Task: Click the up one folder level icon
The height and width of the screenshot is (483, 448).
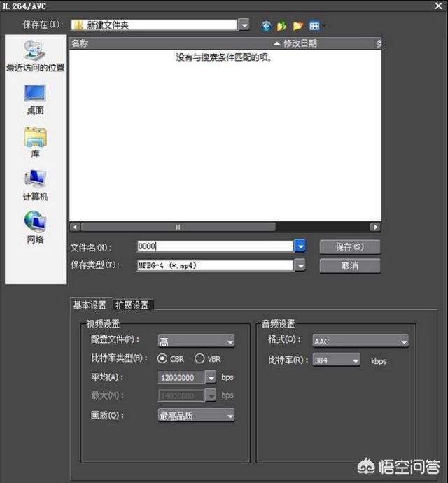Action: 282,26
